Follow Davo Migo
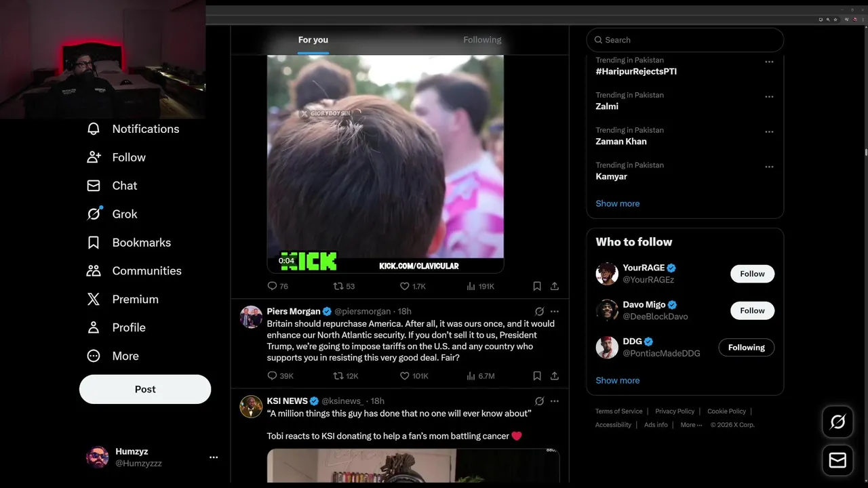 point(752,310)
